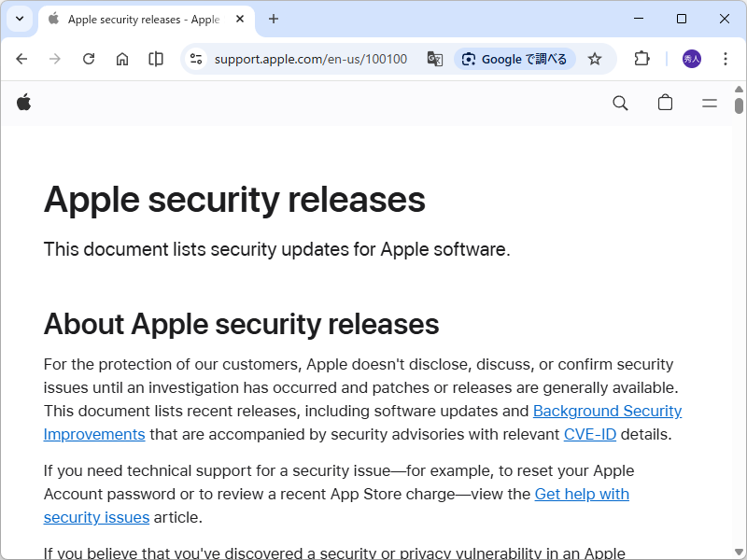The height and width of the screenshot is (560, 747).
Task: Open the shopping bag on Apple's site
Action: click(665, 103)
